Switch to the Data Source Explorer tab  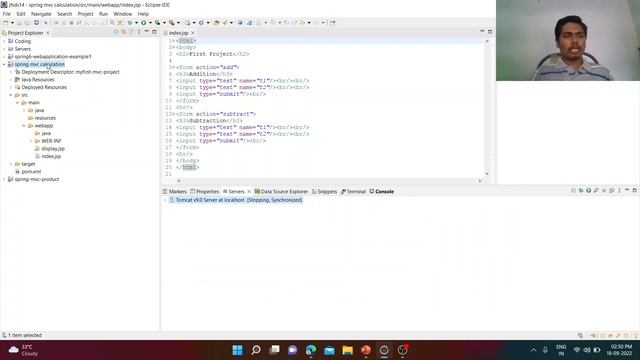(281, 191)
